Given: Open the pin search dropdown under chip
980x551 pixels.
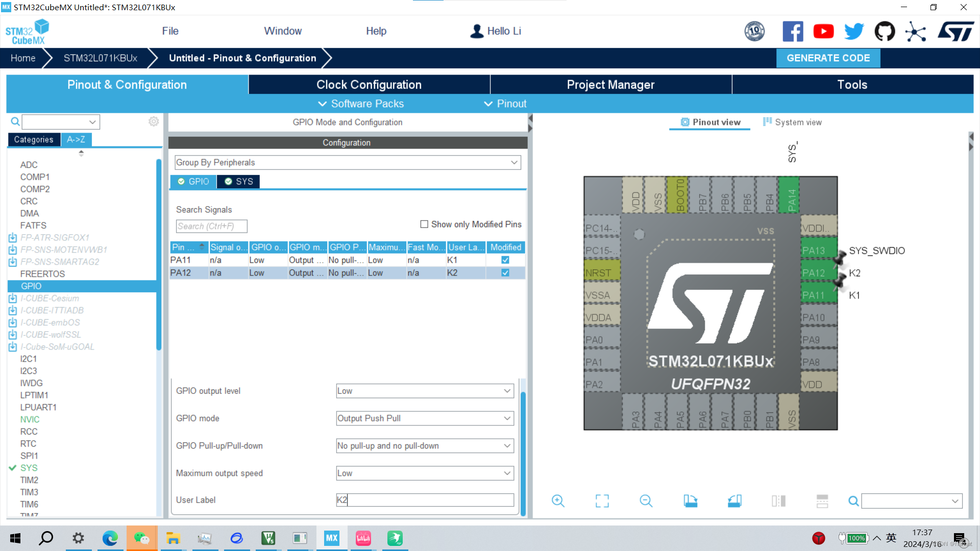Looking at the screenshot, I should (x=912, y=501).
